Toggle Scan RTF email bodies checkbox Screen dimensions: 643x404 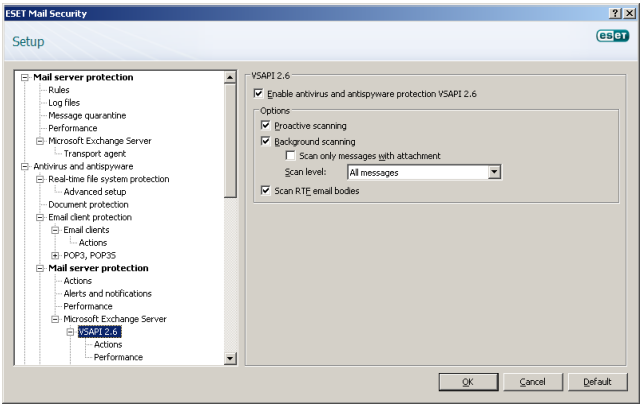[266, 190]
